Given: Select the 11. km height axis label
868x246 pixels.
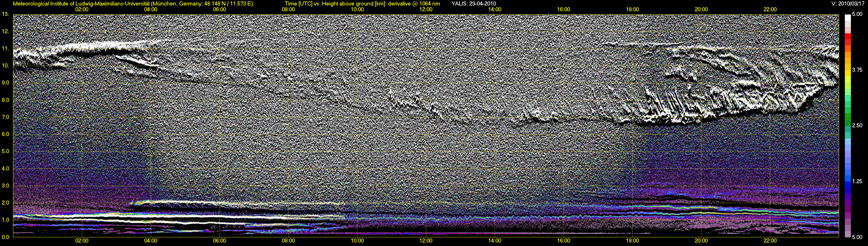Looking at the screenshot, I should point(5,49).
